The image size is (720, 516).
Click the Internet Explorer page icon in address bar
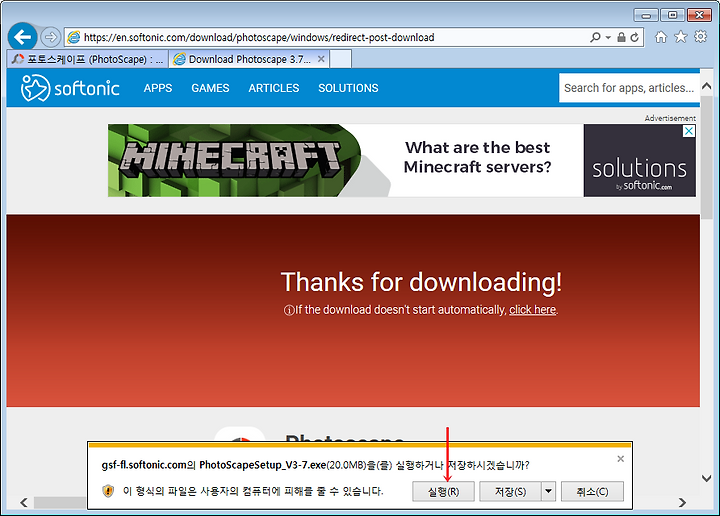pos(73,37)
